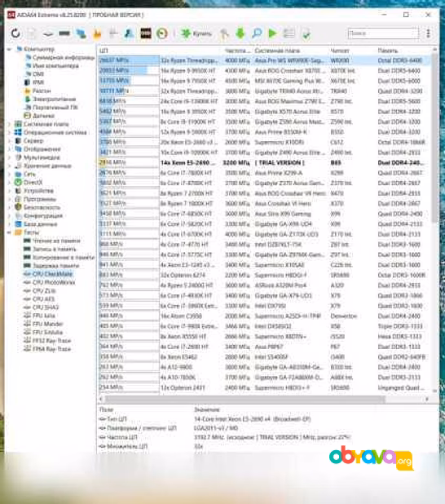Click the gray results list toolbar icon
The width and height of the screenshot is (445, 504).
(289, 33)
